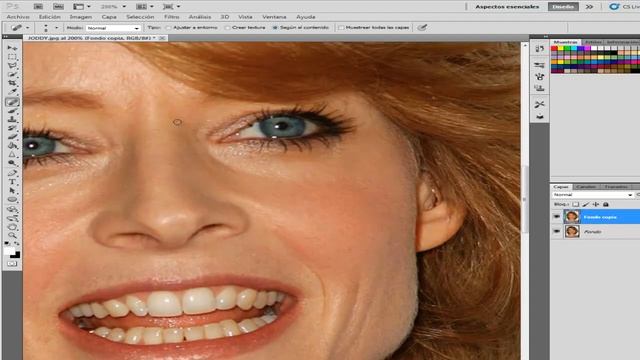This screenshot has height=360, width=640.
Task: Toggle Quick Mask mode
Action: point(12,264)
